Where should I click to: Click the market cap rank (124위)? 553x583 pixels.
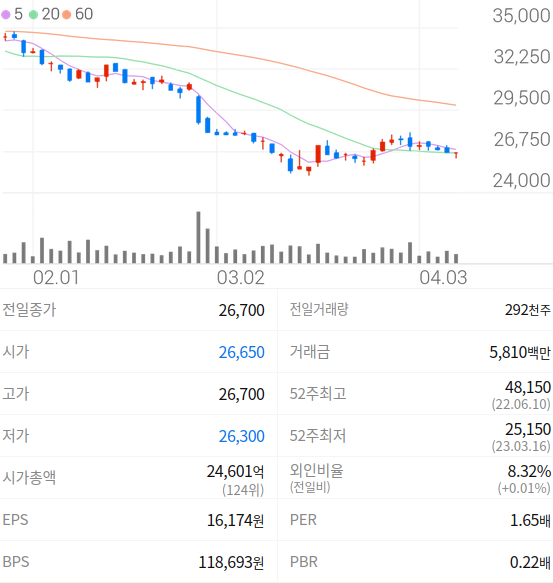click(x=243, y=490)
